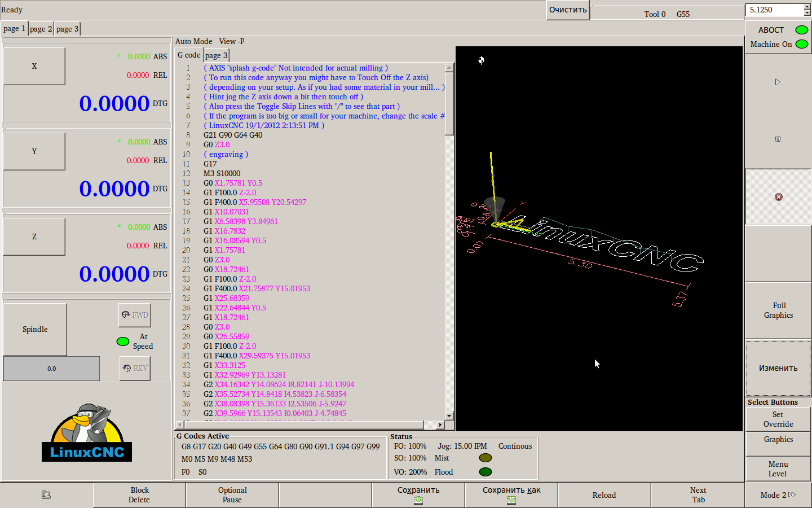Save file with Сохранить button
This screenshot has width=812, height=508.
[418, 495]
